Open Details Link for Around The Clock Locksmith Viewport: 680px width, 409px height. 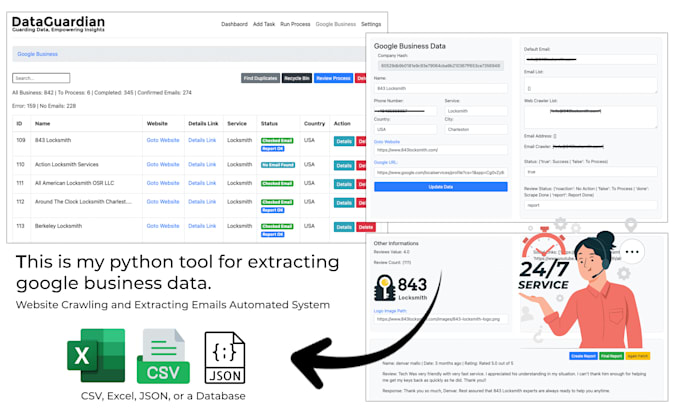[202, 202]
